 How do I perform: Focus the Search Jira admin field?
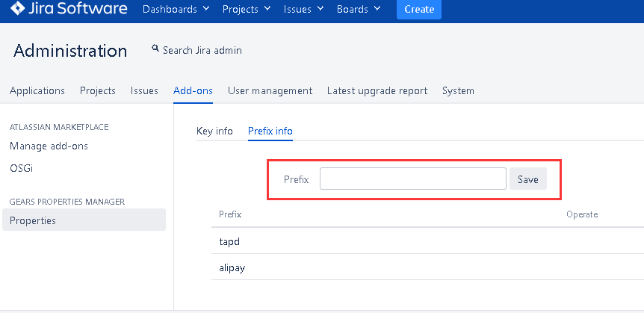coord(202,50)
